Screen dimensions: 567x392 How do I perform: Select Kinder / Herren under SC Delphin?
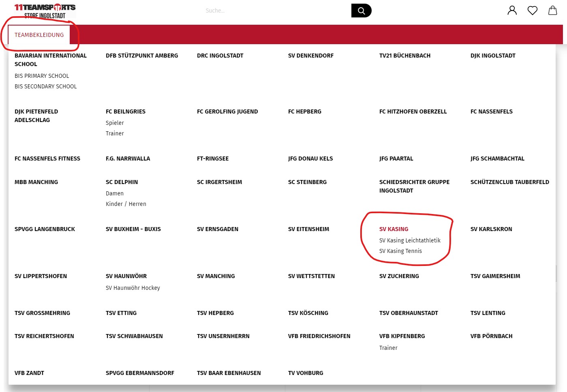click(x=126, y=204)
